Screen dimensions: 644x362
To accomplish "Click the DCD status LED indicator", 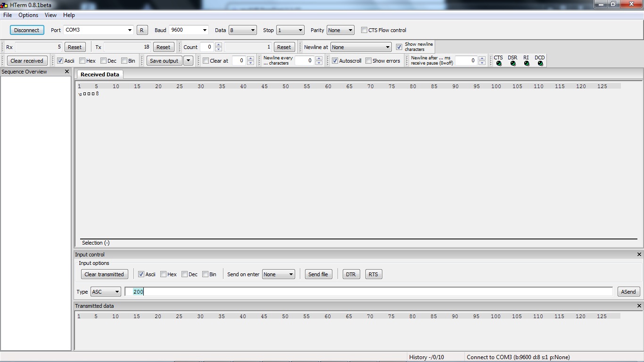I will [540, 64].
